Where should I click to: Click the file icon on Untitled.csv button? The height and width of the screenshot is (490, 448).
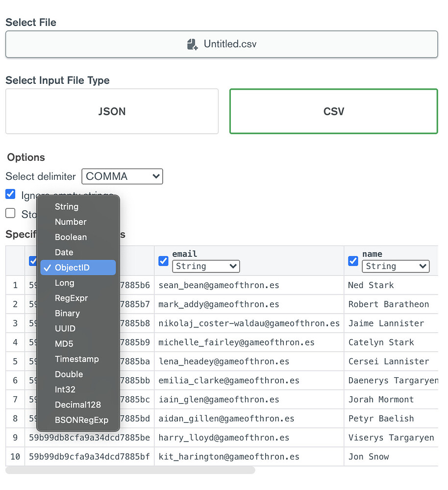click(192, 44)
